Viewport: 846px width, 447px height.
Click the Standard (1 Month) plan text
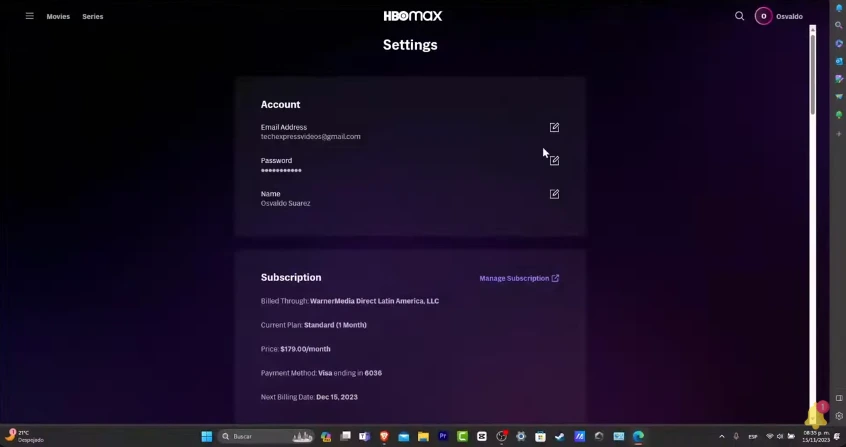(335, 325)
